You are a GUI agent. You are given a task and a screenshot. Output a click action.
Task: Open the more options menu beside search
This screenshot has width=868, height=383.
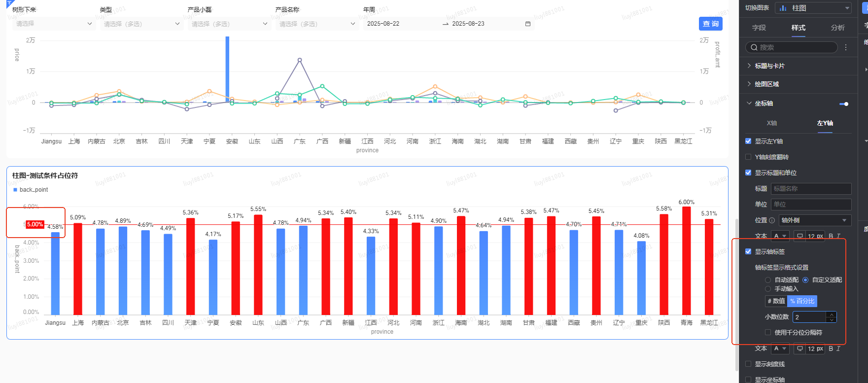[x=846, y=47]
